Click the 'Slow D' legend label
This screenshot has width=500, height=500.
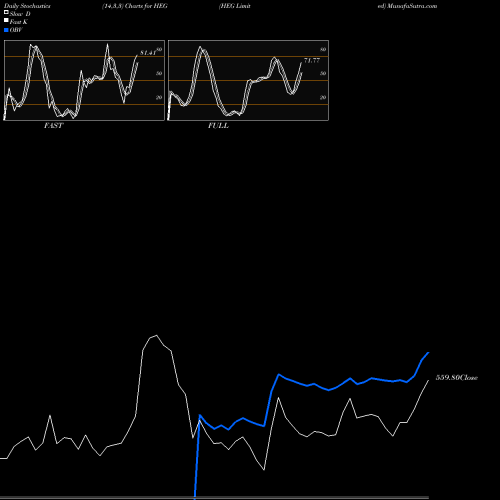click(20, 14)
